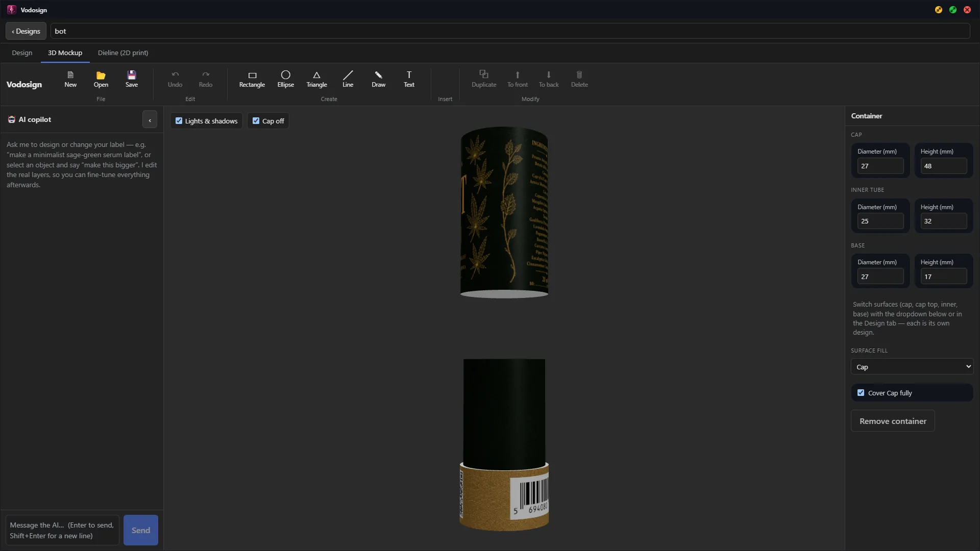Click the Remove container button
980x551 pixels.
coord(893,421)
